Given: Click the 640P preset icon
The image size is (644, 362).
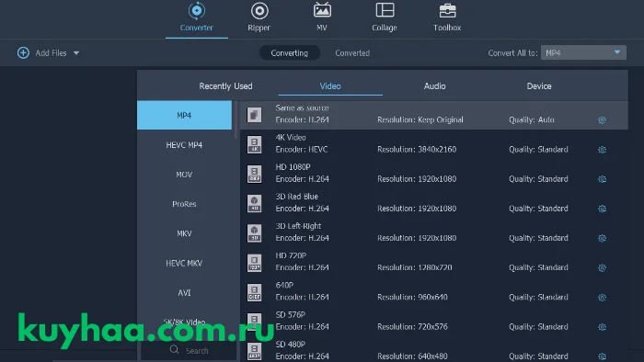Looking at the screenshot, I should coord(254,292).
